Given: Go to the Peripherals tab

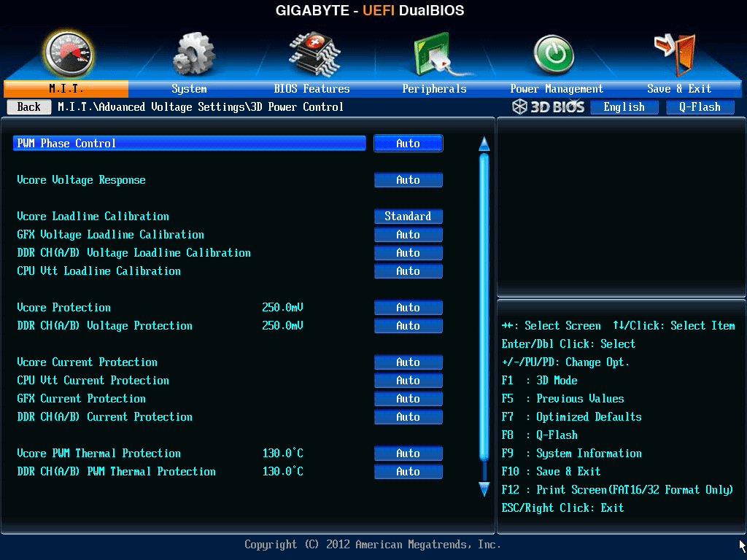Looking at the screenshot, I should tap(434, 88).
